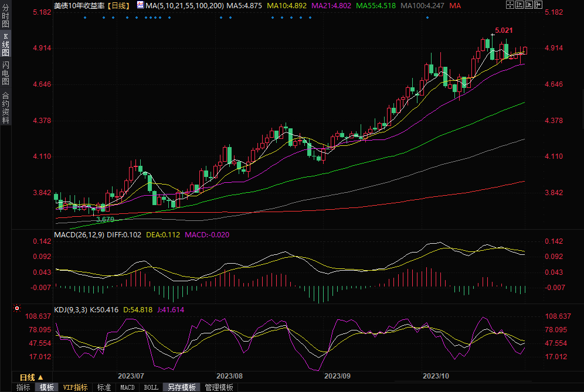Click the interval measurement icon at top right
The image size is (584, 392).
520,5
